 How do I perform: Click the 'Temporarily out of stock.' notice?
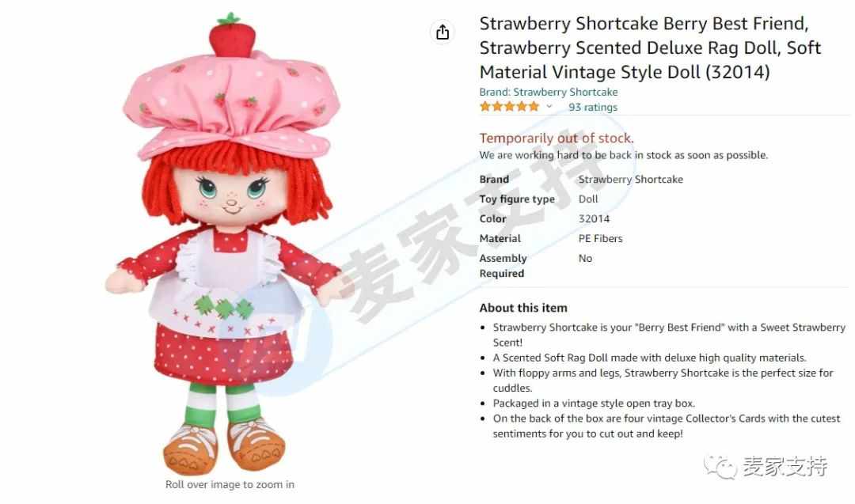[557, 138]
